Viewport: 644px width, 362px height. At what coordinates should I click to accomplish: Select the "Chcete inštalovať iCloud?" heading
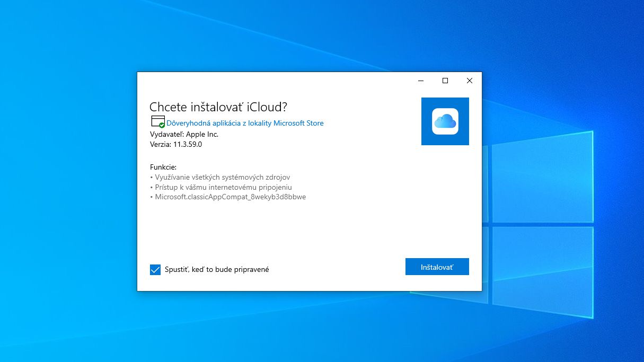tap(218, 107)
